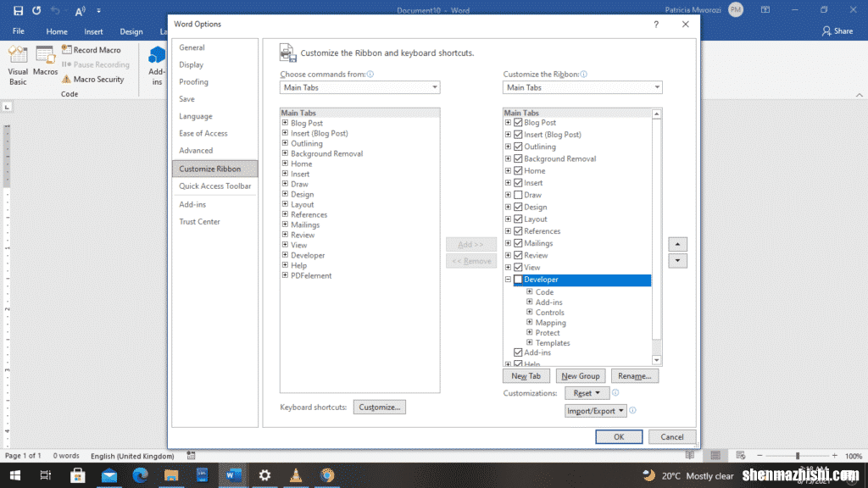
Task: Open the Quick Access Toolbar category
Action: (214, 186)
